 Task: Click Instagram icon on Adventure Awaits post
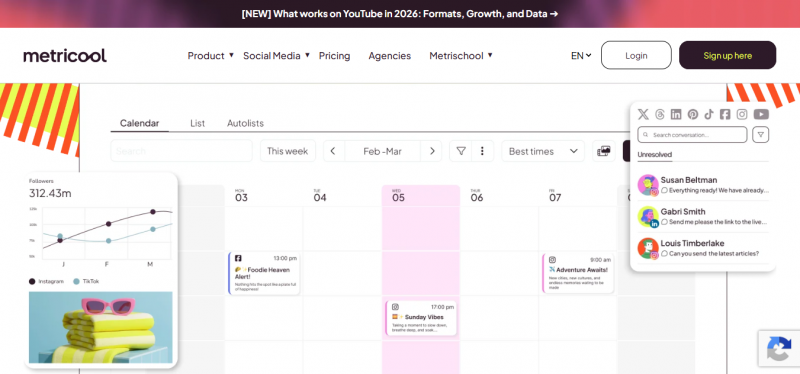552,260
